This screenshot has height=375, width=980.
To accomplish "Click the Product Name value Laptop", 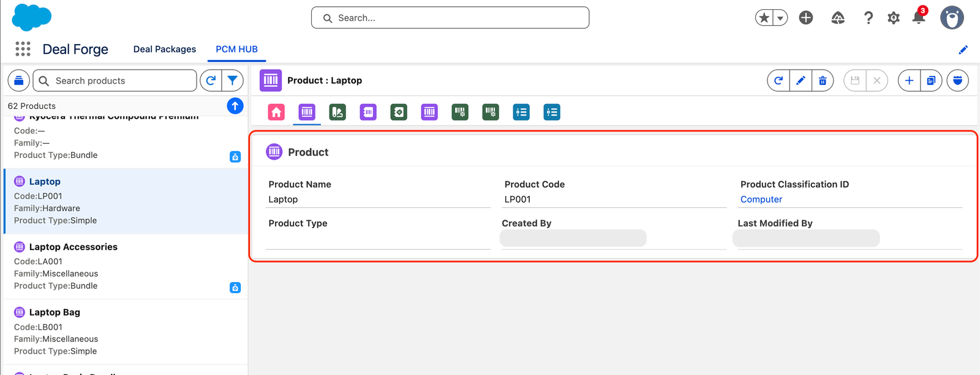I will click(283, 199).
